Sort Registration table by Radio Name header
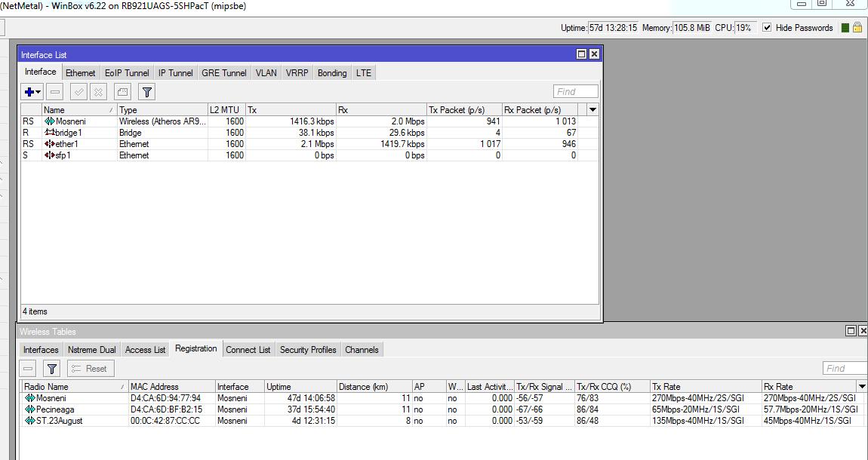Viewport: 868px width, 460px height. tap(75, 386)
